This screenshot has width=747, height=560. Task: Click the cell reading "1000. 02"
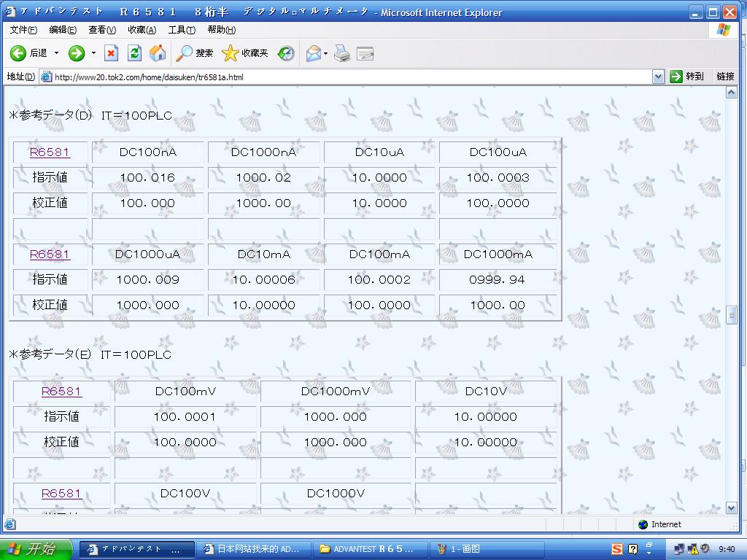[263, 178]
